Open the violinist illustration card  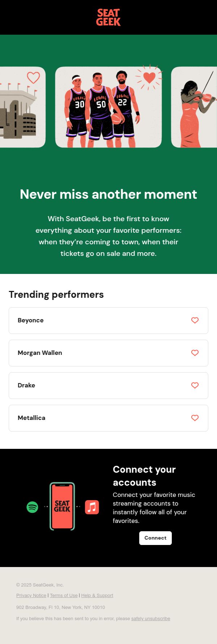point(194,107)
